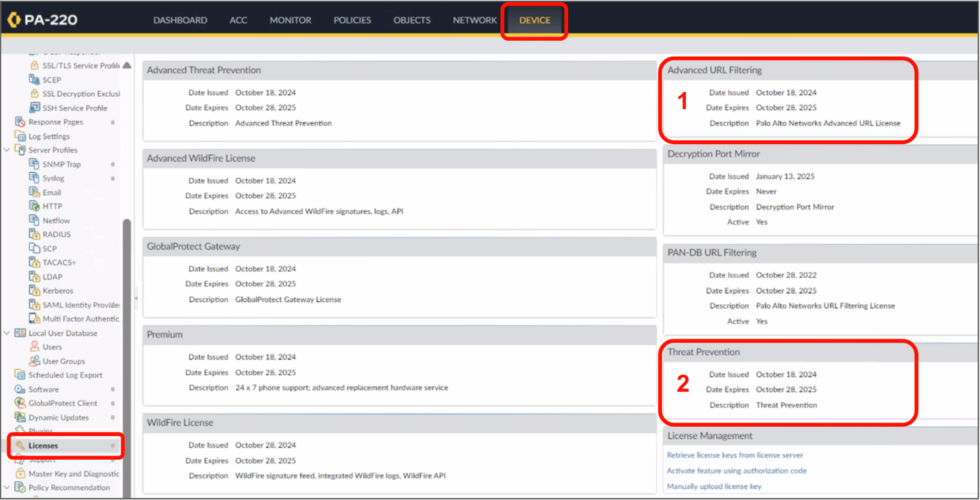Click the 'January 13, 2025' issue date

[x=785, y=176]
